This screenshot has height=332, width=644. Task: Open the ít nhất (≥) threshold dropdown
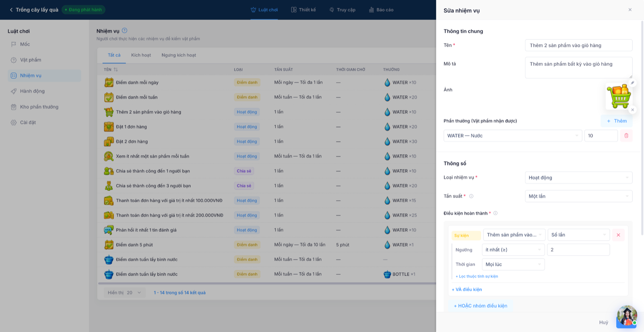(x=513, y=250)
